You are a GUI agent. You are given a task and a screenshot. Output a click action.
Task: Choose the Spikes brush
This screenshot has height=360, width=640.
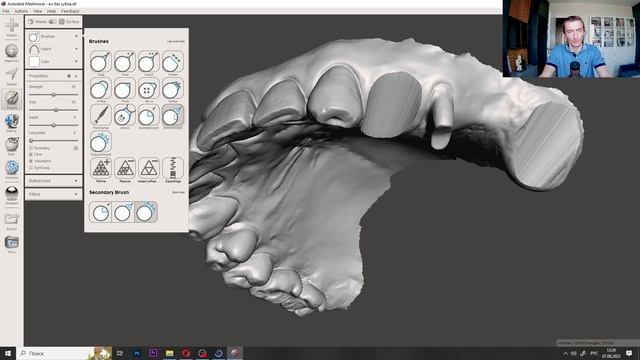click(173, 89)
